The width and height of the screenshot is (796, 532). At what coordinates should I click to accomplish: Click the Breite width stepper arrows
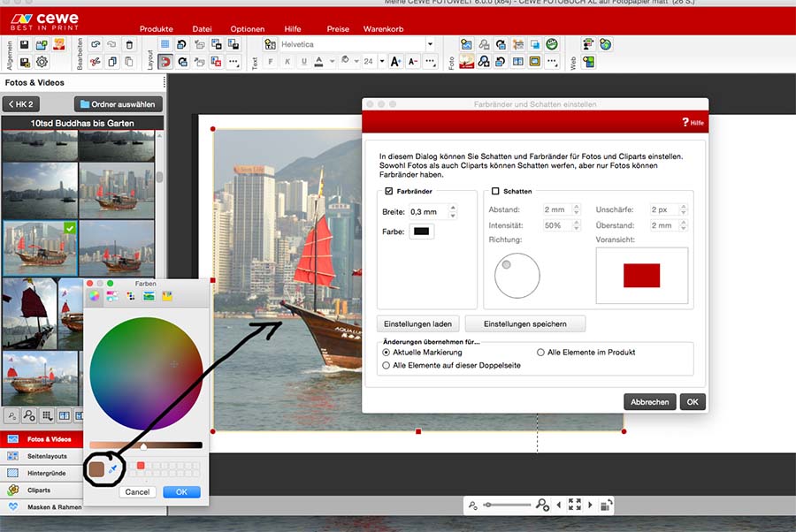(453, 212)
